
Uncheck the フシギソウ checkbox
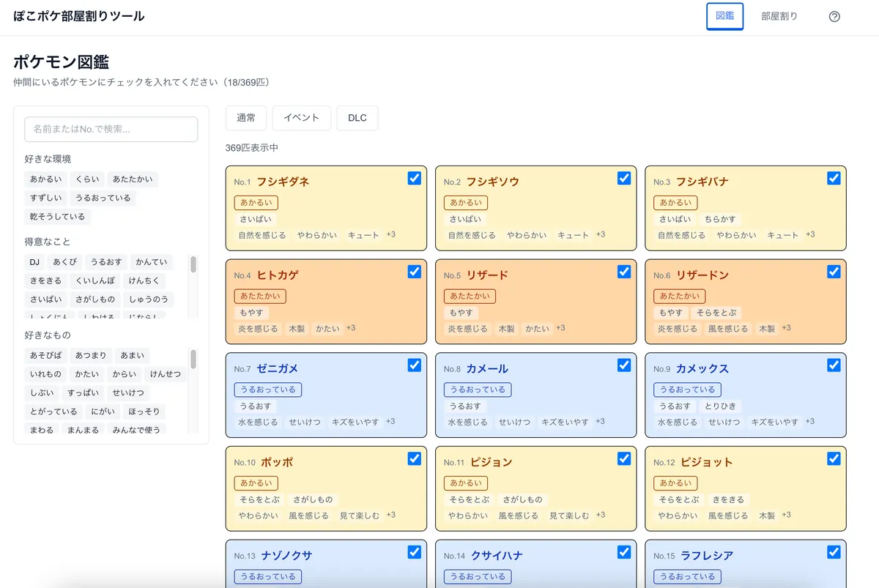624,178
